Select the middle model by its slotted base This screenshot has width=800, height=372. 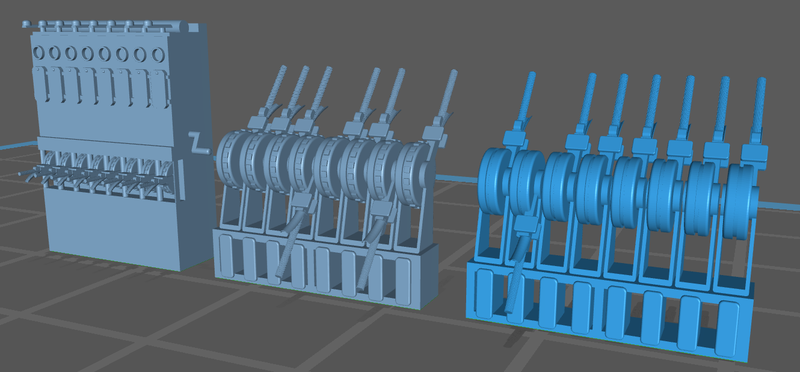pyautogui.click(x=326, y=268)
